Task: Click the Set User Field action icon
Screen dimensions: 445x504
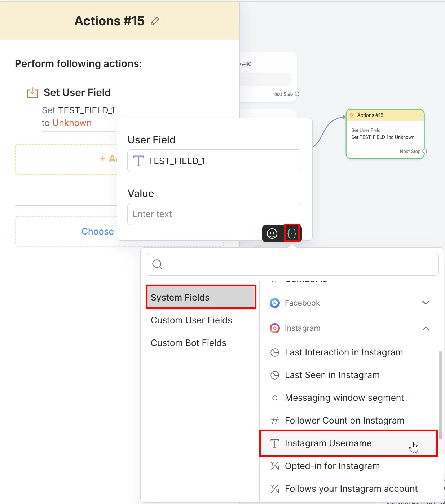Action: 32,93
